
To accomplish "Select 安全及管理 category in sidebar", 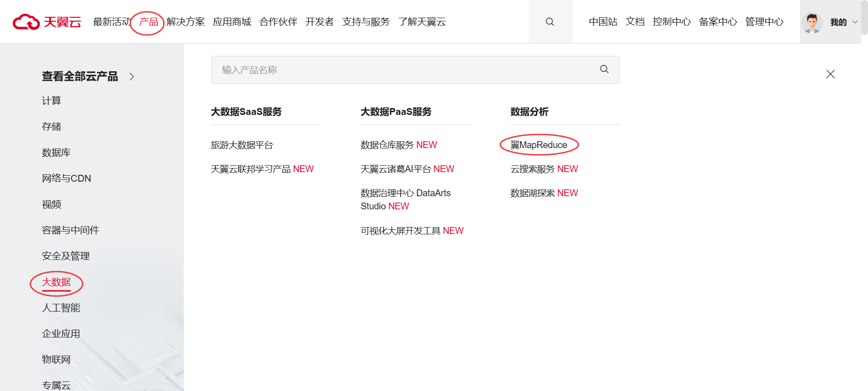I will (66, 256).
